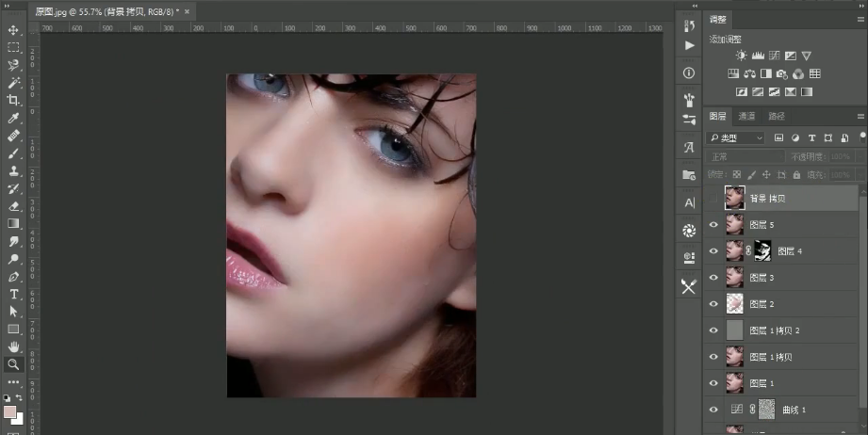The width and height of the screenshot is (868, 435).
Task: Select the Healing Brush tool
Action: click(13, 136)
